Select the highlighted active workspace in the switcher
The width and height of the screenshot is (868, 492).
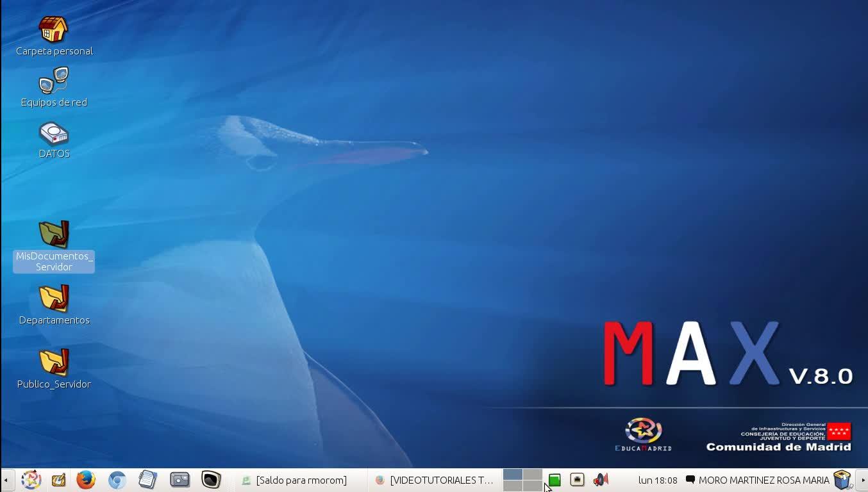click(513, 474)
